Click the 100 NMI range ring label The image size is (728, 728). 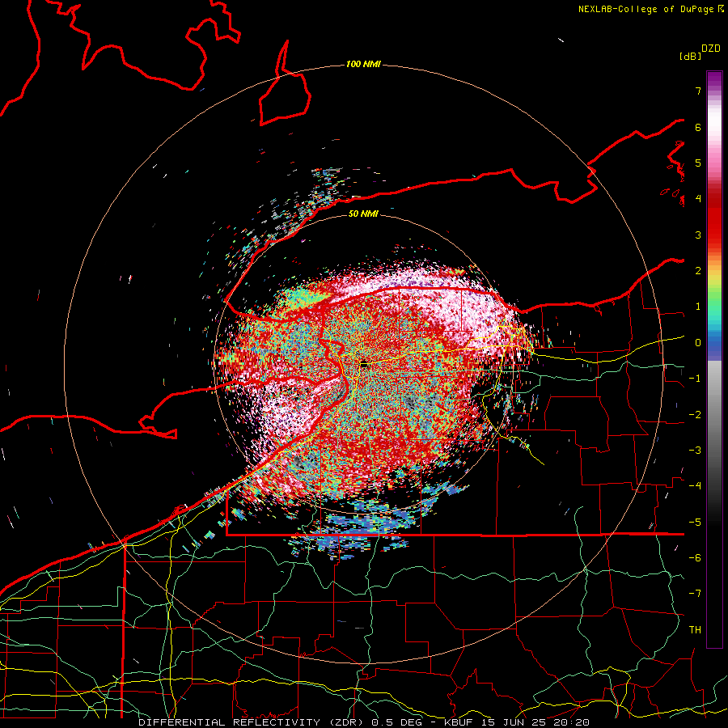pyautogui.click(x=363, y=64)
